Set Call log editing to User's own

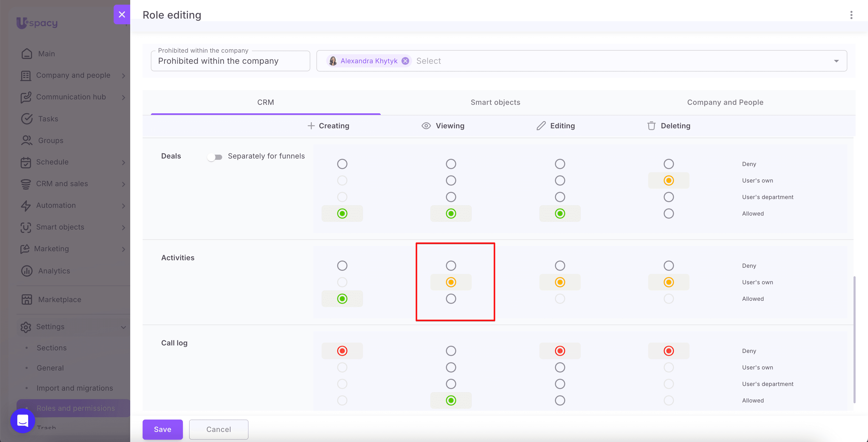(x=560, y=367)
